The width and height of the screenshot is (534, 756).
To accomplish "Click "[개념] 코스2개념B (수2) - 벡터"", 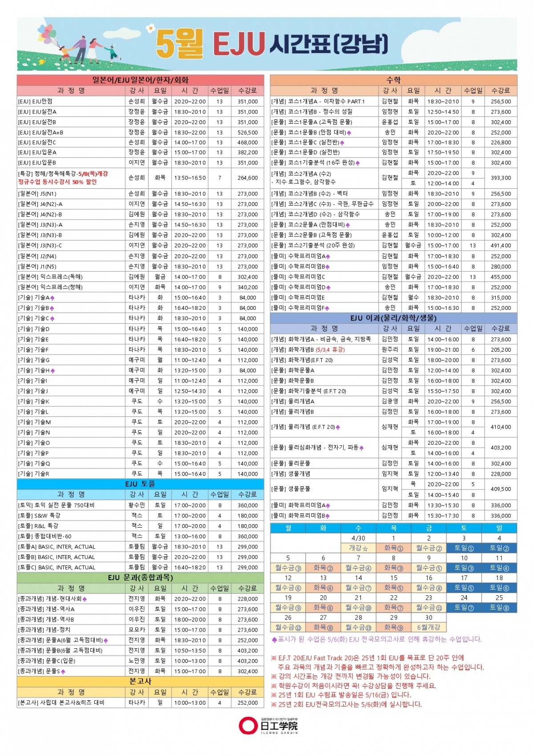I will pos(310,194).
